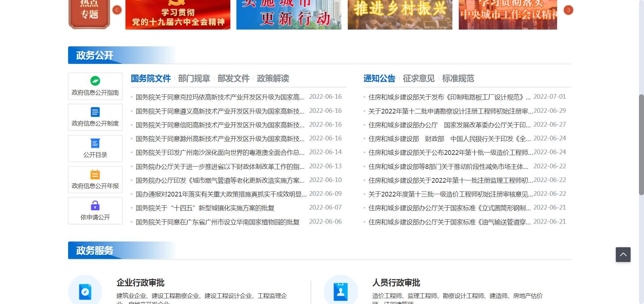The image size is (644, 304).
Task: Click the purple 依申请公开 lock icon
Action: tap(95, 206)
